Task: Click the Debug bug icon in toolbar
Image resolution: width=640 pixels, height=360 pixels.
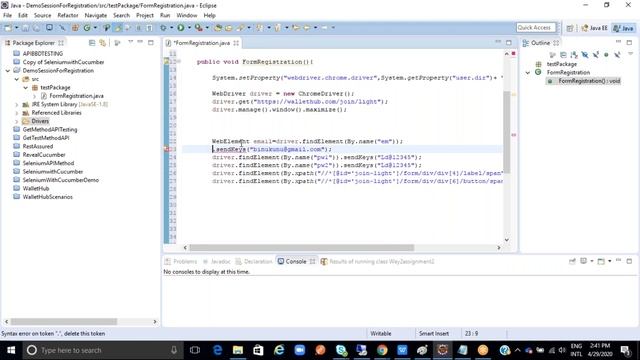Action: click(162, 28)
